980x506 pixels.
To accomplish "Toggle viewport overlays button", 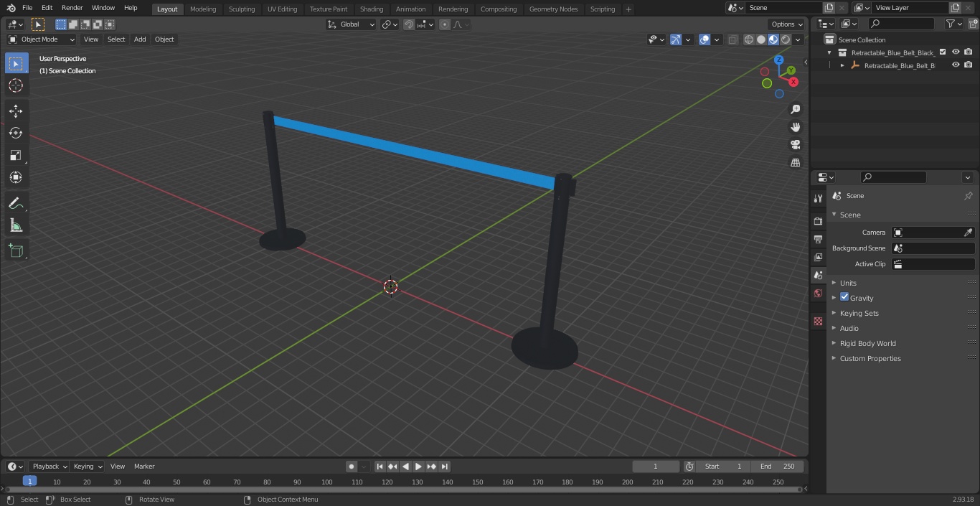I will pyautogui.click(x=705, y=39).
